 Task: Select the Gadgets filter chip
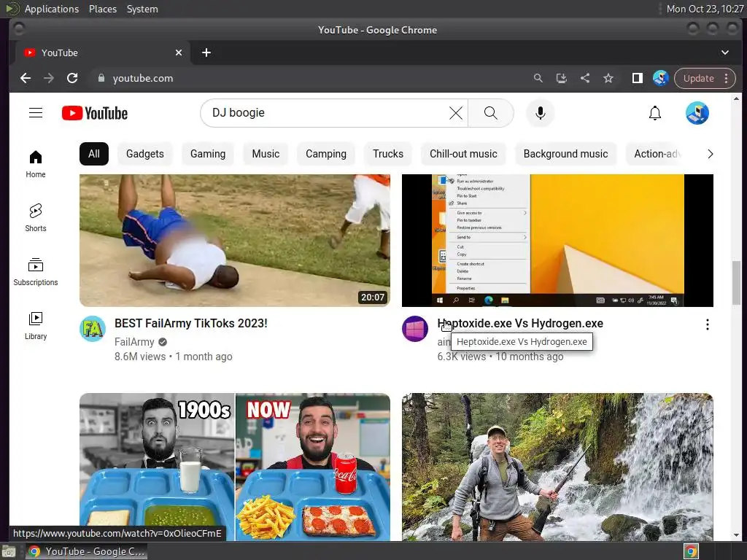pos(145,154)
